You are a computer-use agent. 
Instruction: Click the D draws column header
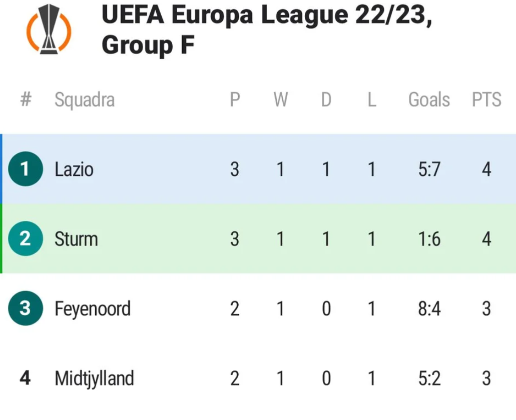pos(326,99)
